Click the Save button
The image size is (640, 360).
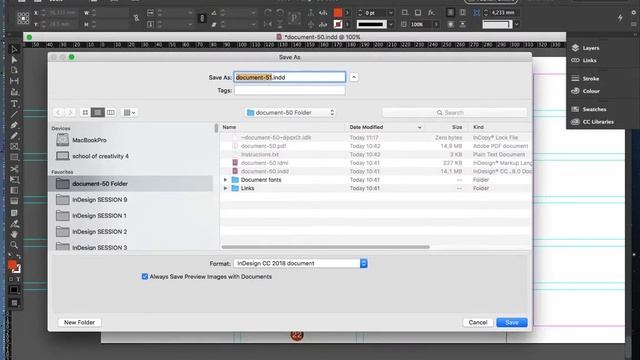(x=512, y=322)
